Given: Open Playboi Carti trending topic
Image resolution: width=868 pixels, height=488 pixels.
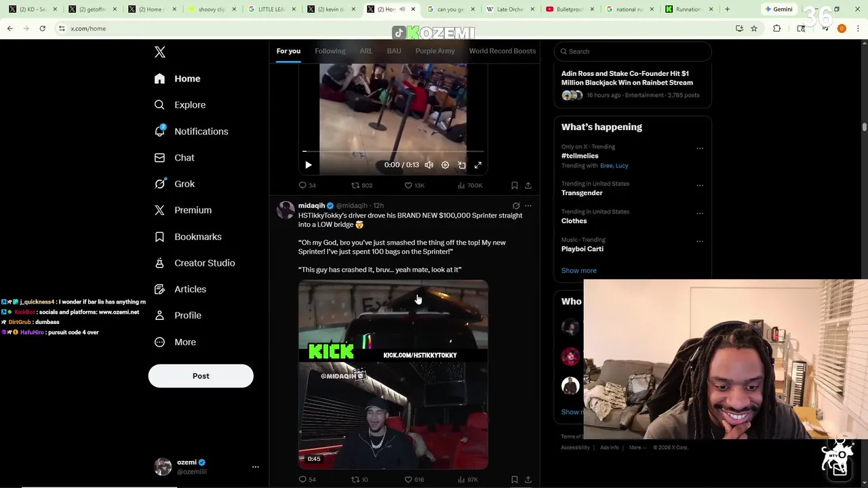Looking at the screenshot, I should 583,249.
